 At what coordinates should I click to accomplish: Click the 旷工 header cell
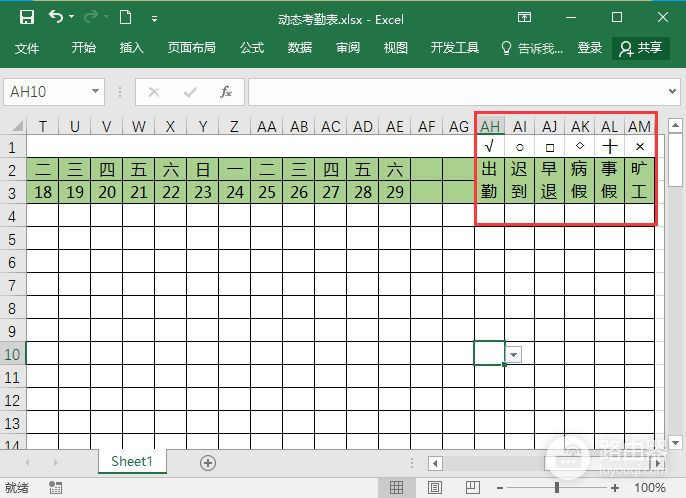click(x=639, y=180)
